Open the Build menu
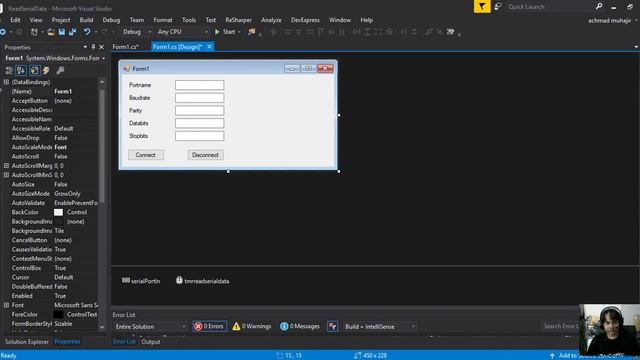The image size is (640, 360). (x=86, y=20)
